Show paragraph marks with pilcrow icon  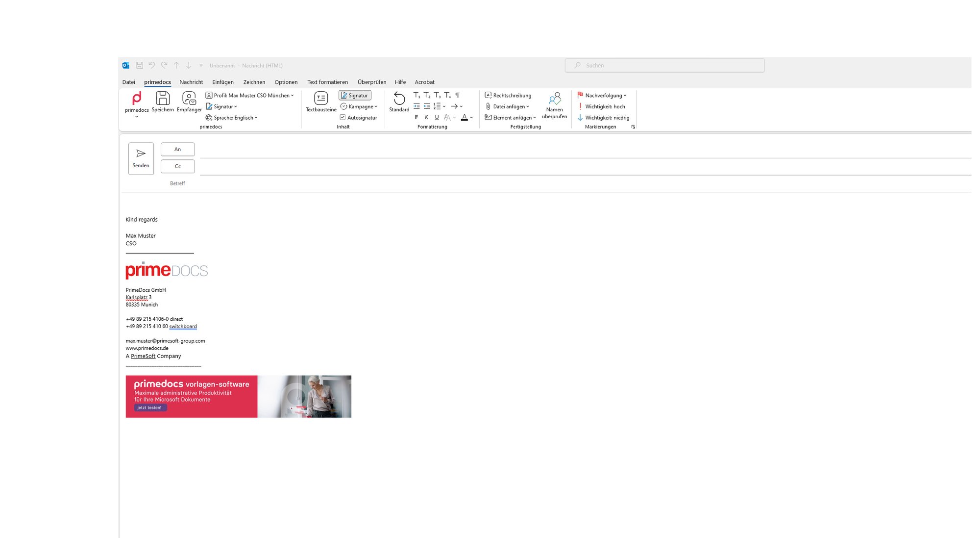[458, 95]
